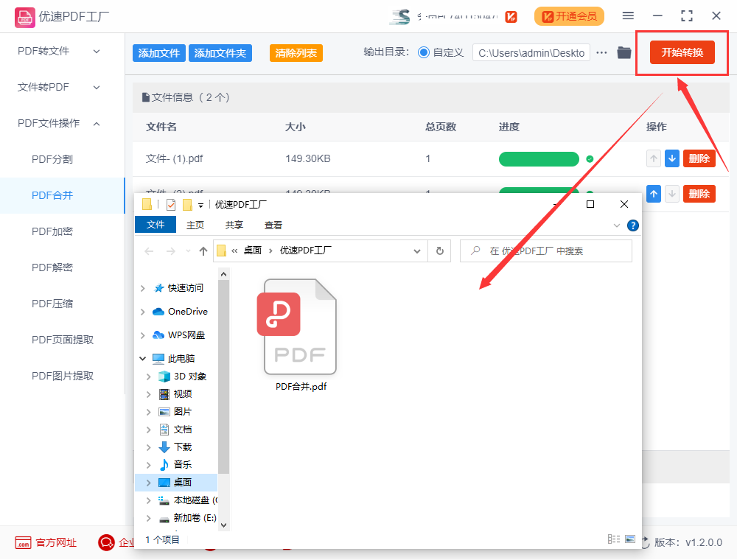Click the three-dots browse output path button
This screenshot has height=560, width=737.
coord(601,52)
